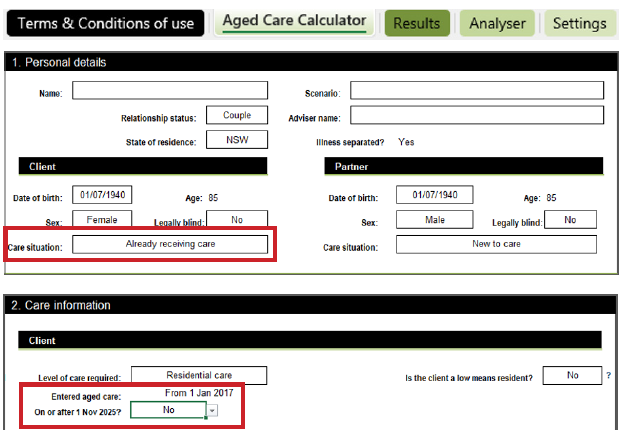The height and width of the screenshot is (439, 628).
Task: Open partner Care situation 'New to care'
Action: tap(496, 244)
